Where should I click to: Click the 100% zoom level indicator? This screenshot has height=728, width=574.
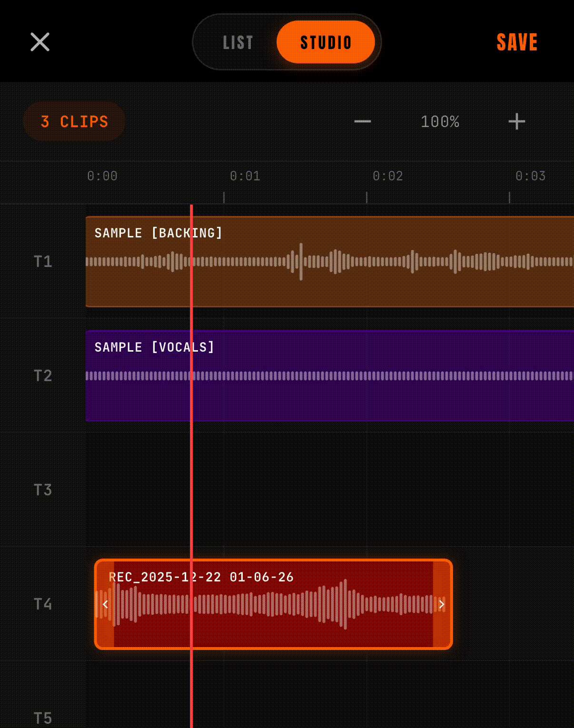click(x=439, y=122)
